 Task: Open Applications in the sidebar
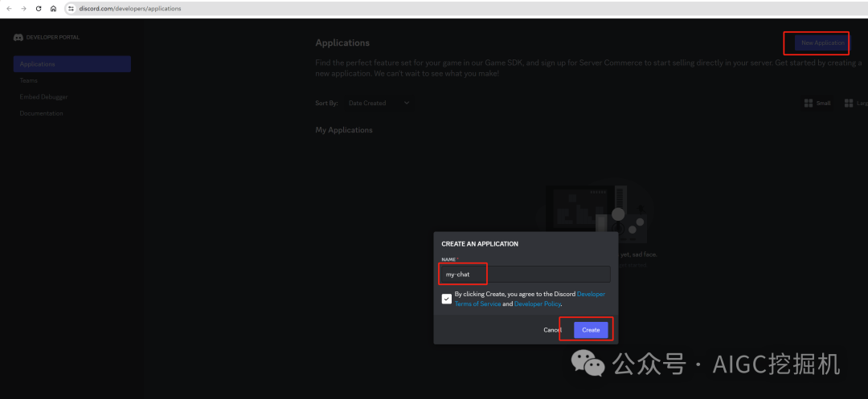pos(72,64)
